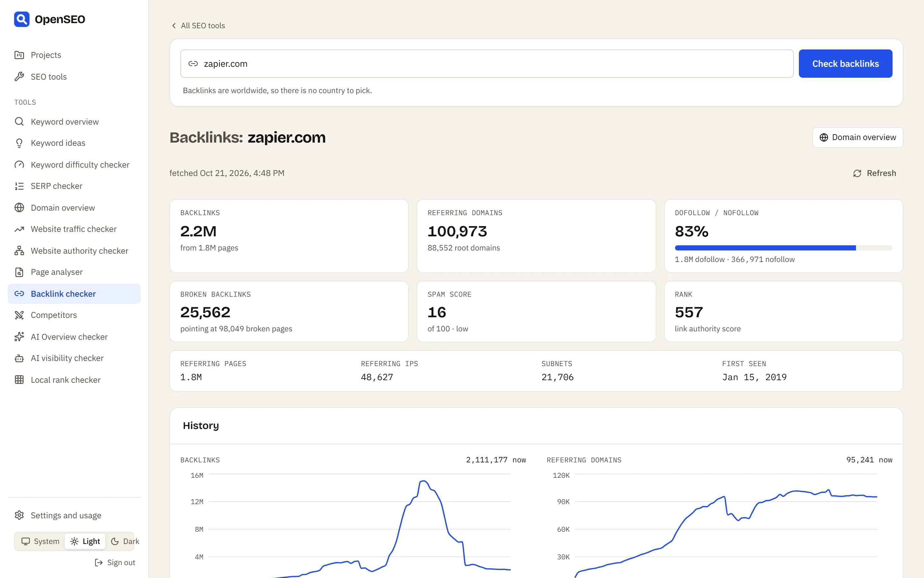Viewport: 924px width, 578px height.
Task: Switch theme to System
Action: (40, 541)
